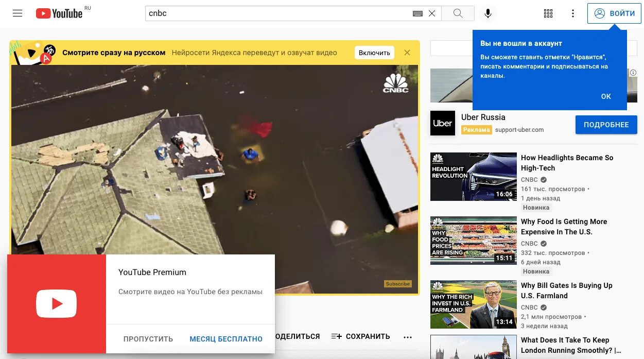Click CNBC channel name under Food video
The image size is (644, 359).
pyautogui.click(x=529, y=244)
